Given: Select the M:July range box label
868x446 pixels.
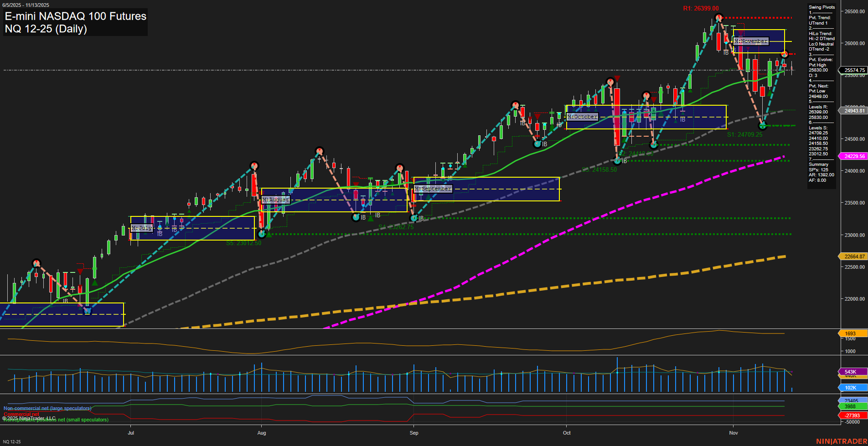Looking at the screenshot, I should tap(142, 228).
